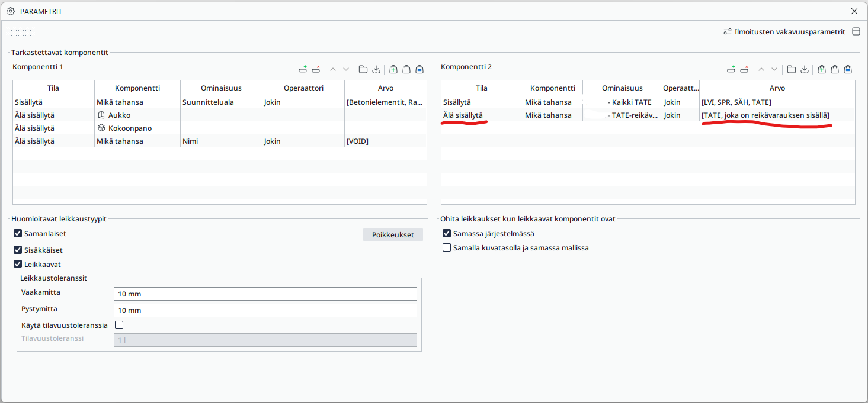Click the Pystymitta 10 mm field
The image size is (868, 403).
[x=265, y=311]
